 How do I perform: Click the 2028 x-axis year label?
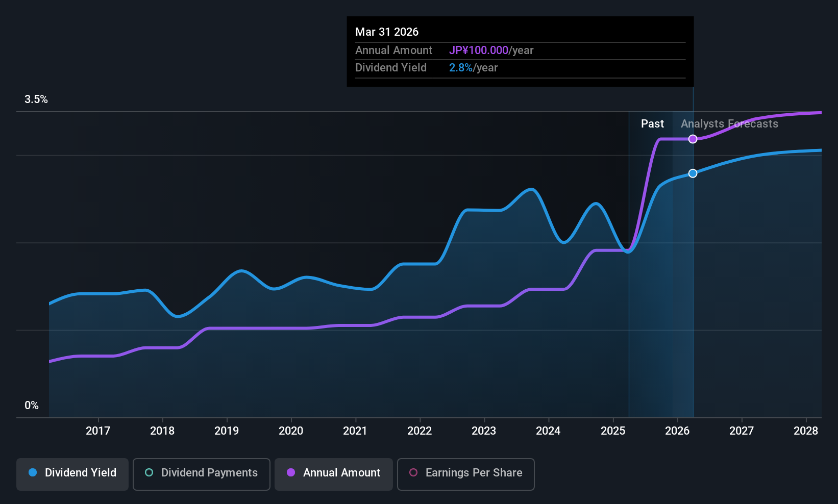pyautogui.click(x=806, y=431)
